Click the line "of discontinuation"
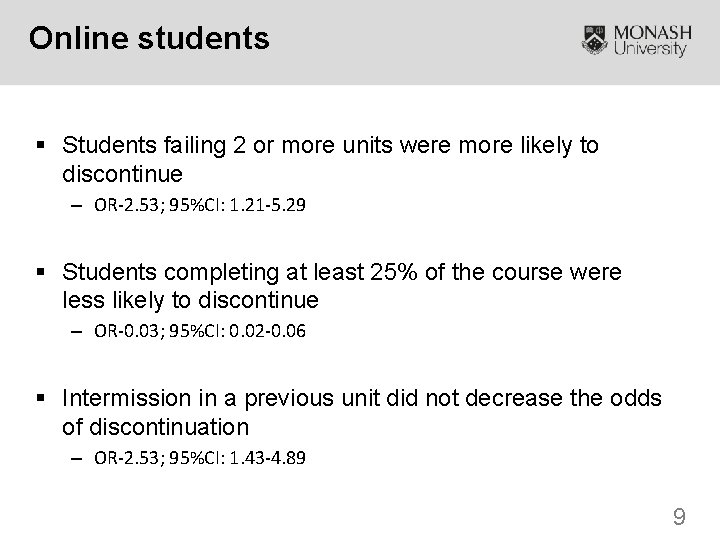The image size is (720, 540). [155, 427]
